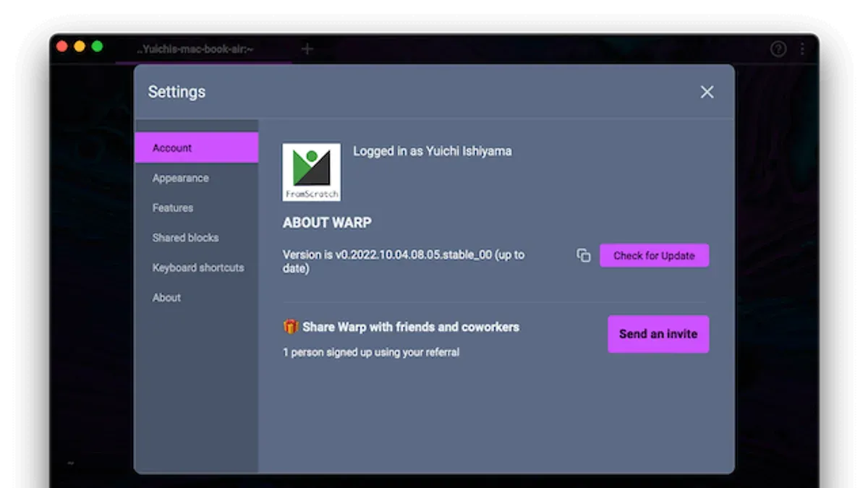Viewport: 868px width, 488px height.
Task: Click Send an invite button
Action: tap(658, 334)
